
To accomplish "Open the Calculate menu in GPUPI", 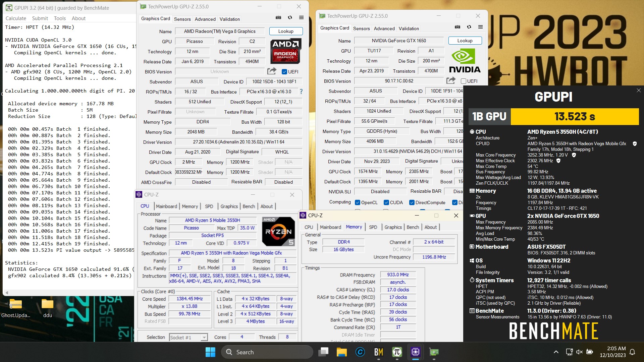I will (x=16, y=18).
